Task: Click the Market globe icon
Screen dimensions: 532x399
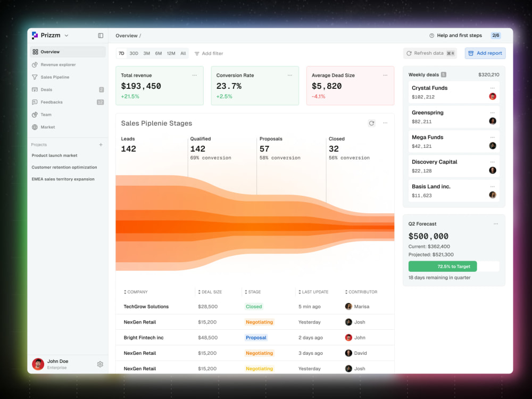Action: [x=35, y=127]
